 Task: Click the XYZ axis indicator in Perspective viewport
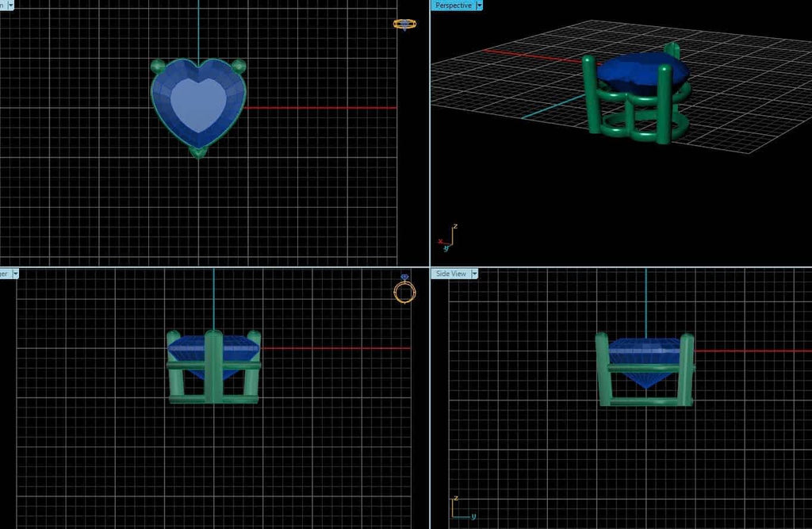tap(446, 240)
